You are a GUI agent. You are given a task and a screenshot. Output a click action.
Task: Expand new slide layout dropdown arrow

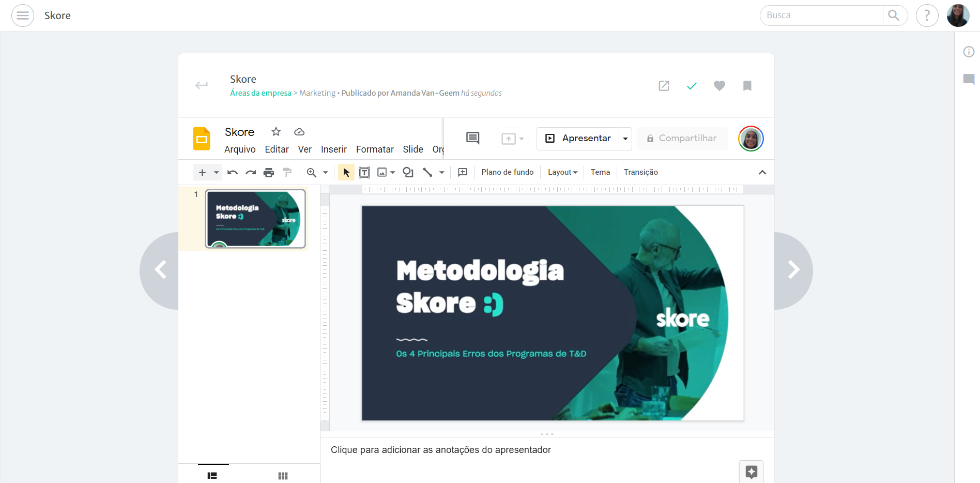217,172
